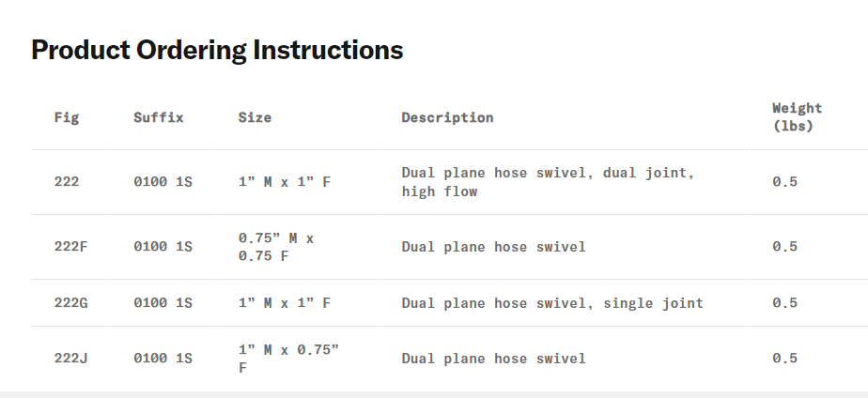This screenshot has height=398, width=868.
Task: Click the 222F figure cell
Action: coord(70,246)
